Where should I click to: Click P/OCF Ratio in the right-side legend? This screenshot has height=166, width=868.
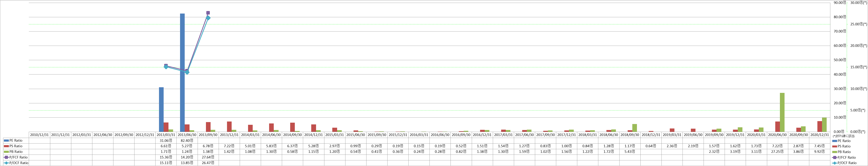click(x=844, y=163)
